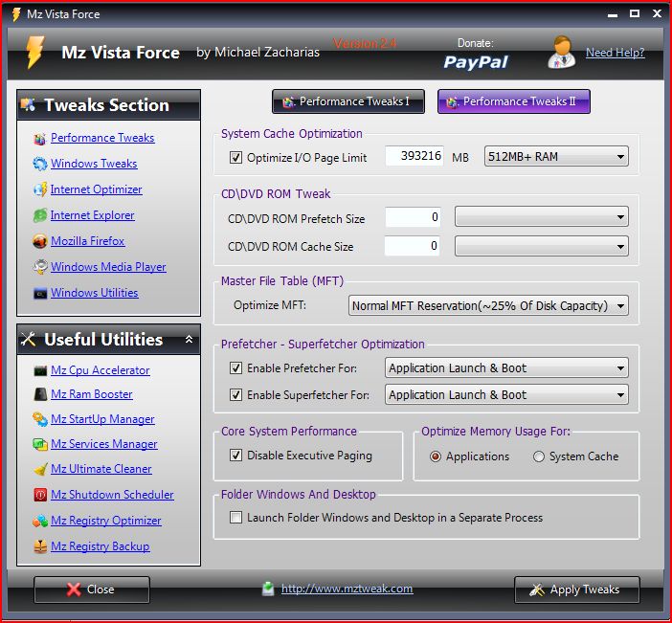Click the I/O Page Limit value field
672x623 pixels.
pyautogui.click(x=414, y=156)
